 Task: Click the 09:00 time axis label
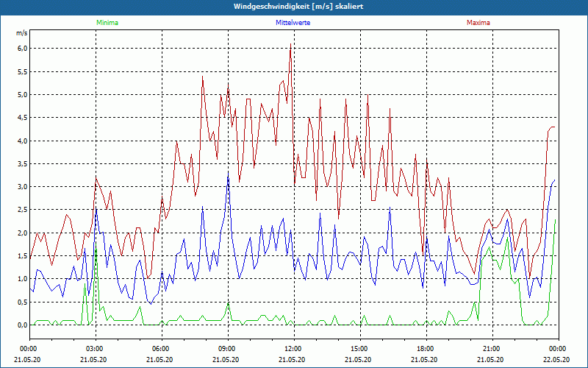(x=227, y=349)
